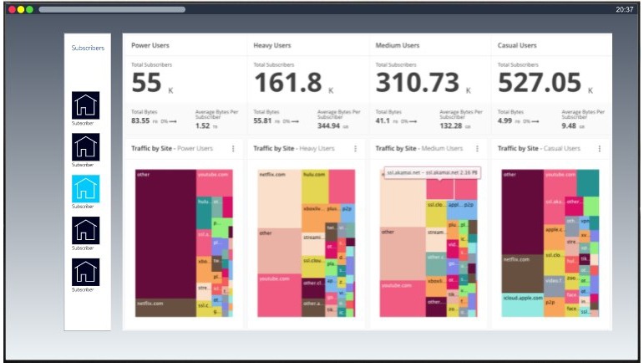Click Heavy Users Total Bytes value 55.81

click(262, 121)
